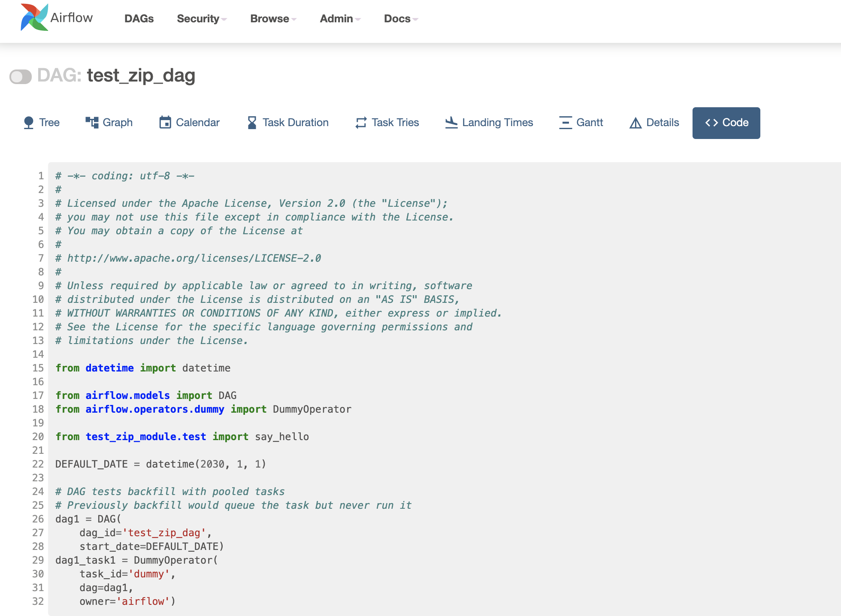Open Landing Times via the plane icon
Viewport: 841px width, 616px height.
451,122
